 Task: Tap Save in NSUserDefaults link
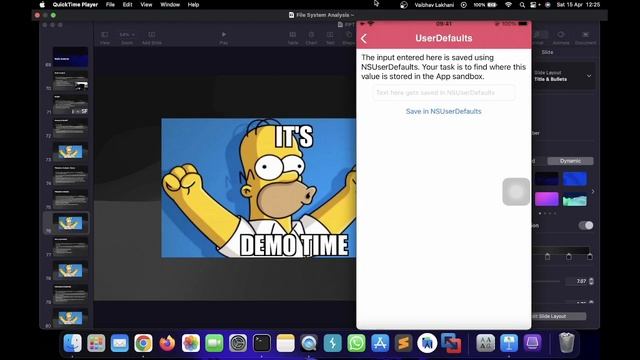click(x=444, y=111)
